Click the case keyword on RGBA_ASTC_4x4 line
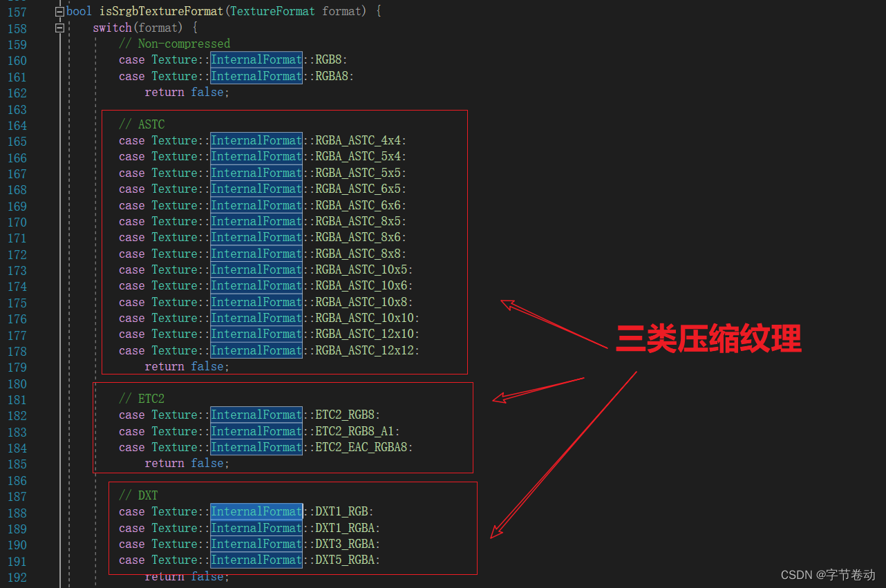 [x=132, y=140]
